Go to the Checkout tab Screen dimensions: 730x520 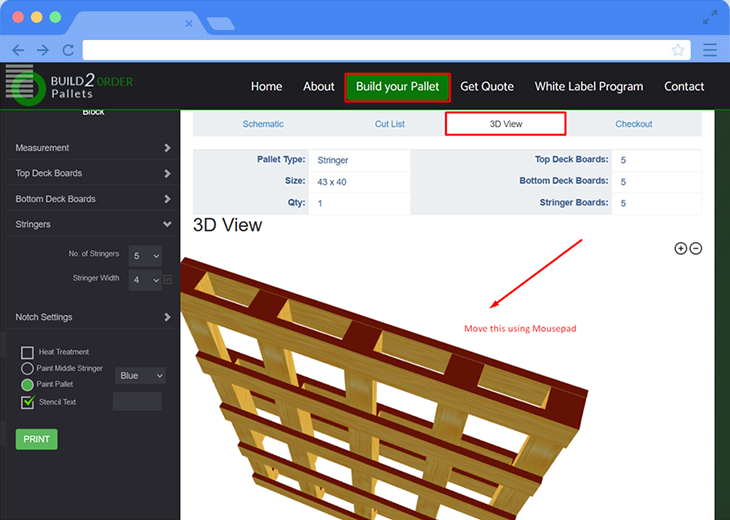point(634,124)
